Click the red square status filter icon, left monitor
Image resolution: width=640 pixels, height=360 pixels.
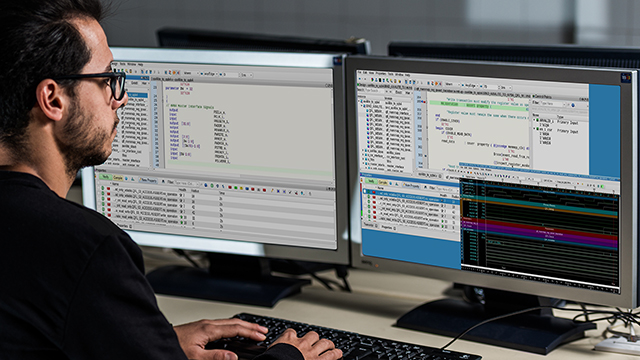[x=230, y=187]
